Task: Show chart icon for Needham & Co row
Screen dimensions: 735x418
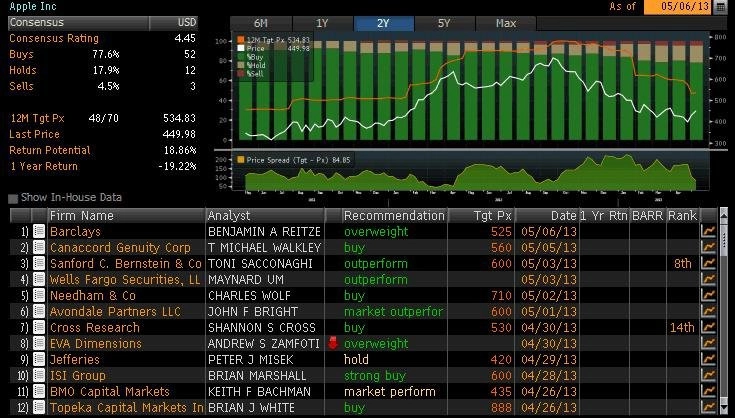Action: pyautogui.click(x=708, y=295)
